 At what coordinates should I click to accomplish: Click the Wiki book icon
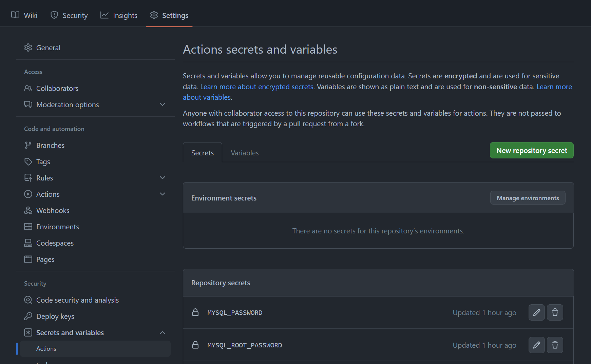click(15, 15)
